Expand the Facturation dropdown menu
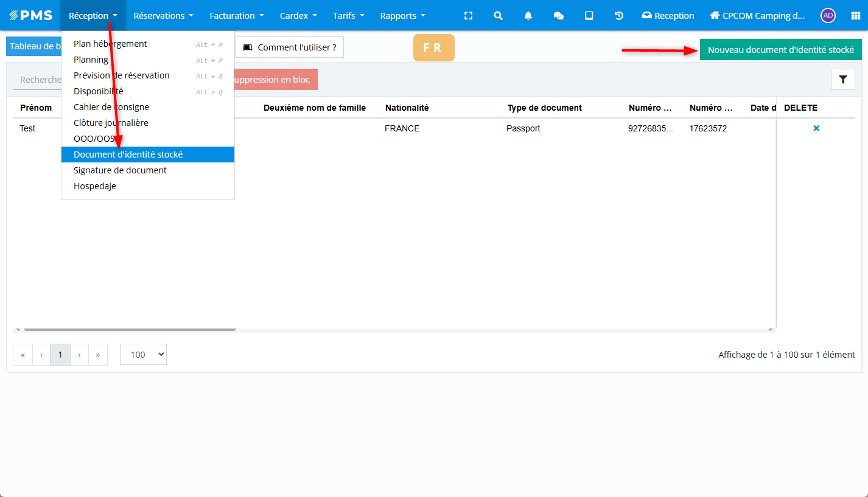The image size is (868, 497). [237, 16]
